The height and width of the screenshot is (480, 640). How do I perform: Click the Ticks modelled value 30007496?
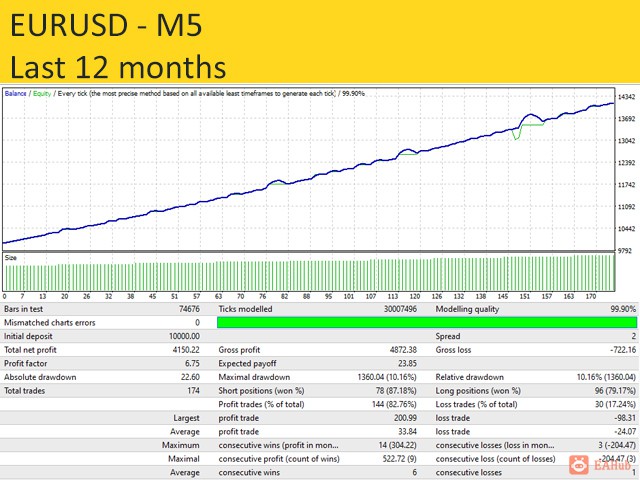[400, 309]
